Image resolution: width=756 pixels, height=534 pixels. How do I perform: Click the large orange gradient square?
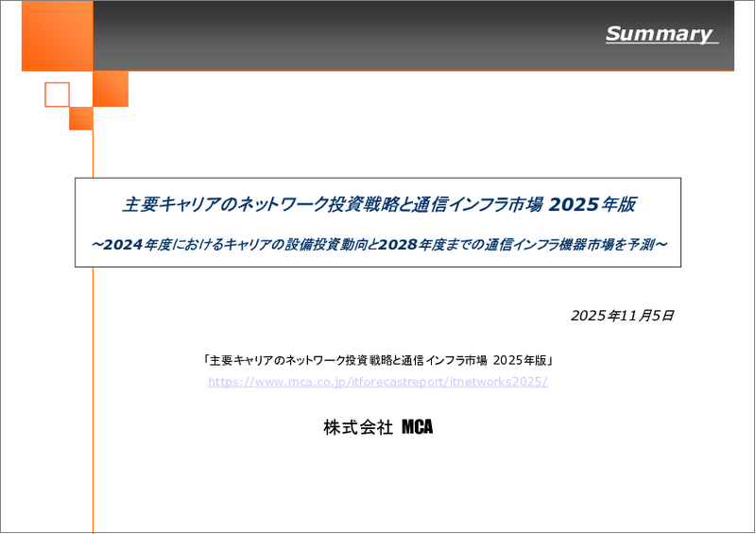57,36
